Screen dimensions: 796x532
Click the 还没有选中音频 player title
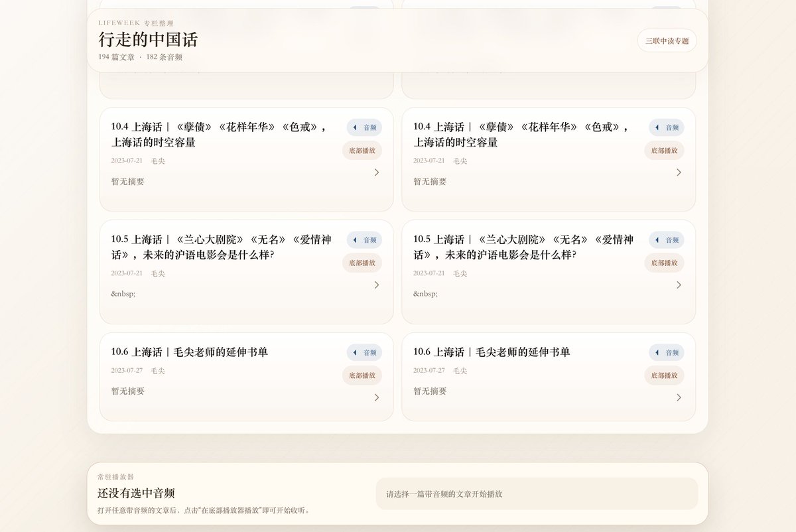136,494
